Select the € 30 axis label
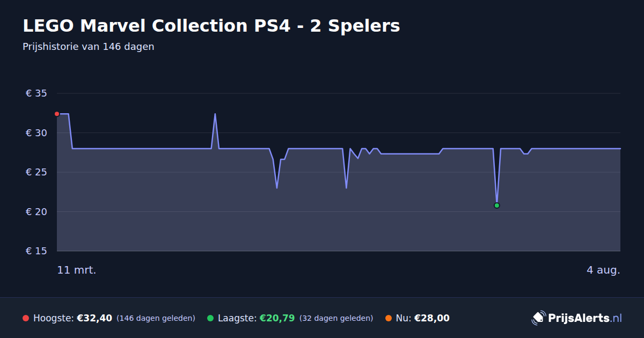This screenshot has height=338, width=644. (36, 133)
